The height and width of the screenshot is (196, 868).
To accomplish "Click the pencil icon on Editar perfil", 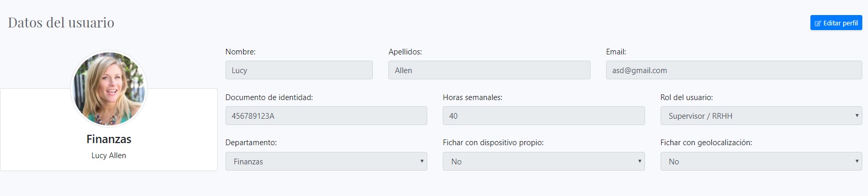I will (x=818, y=23).
